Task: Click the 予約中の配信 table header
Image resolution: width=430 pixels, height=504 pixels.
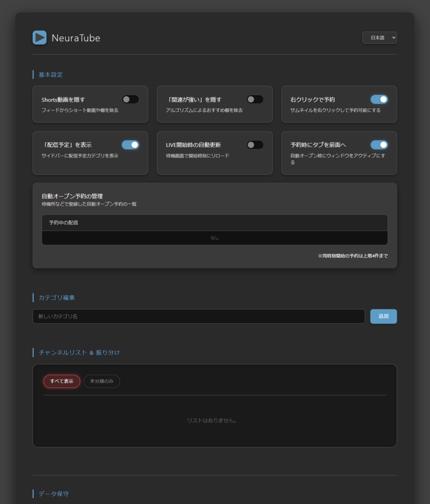Action: click(x=215, y=222)
